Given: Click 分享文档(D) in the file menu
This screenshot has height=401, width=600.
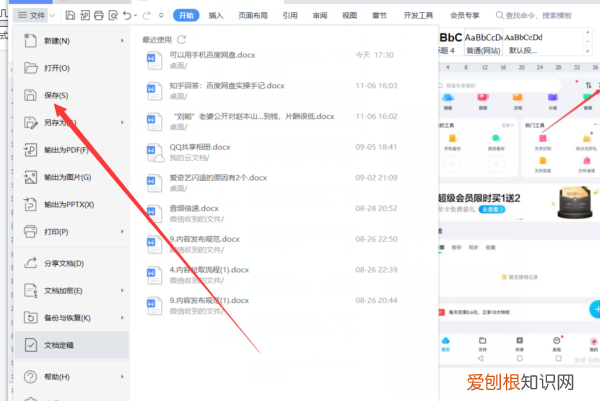Looking at the screenshot, I should point(71,263).
